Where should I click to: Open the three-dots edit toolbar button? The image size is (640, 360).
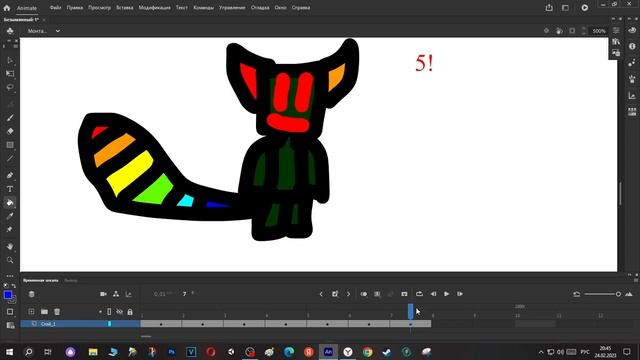pos(10,276)
